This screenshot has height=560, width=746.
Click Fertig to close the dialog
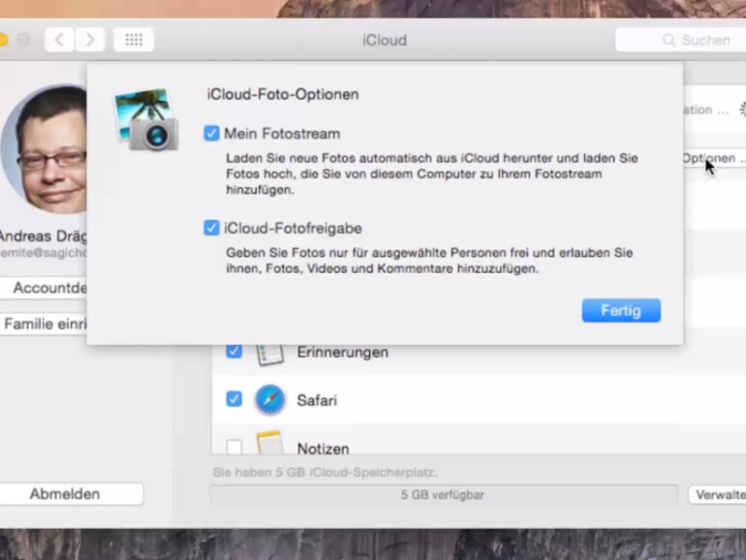point(621,311)
